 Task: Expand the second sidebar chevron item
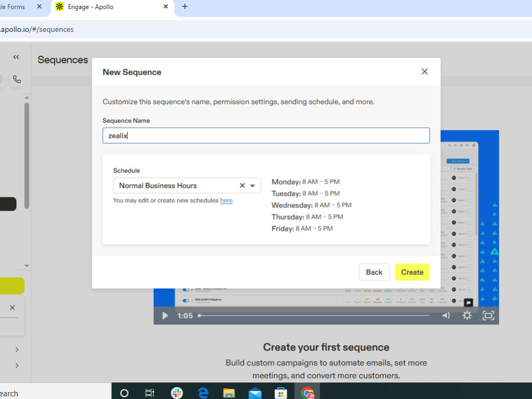pos(17,365)
